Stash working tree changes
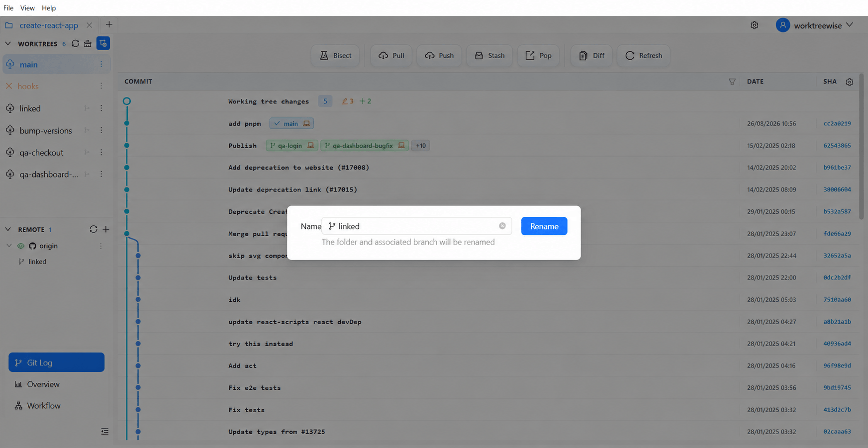 (x=489, y=55)
